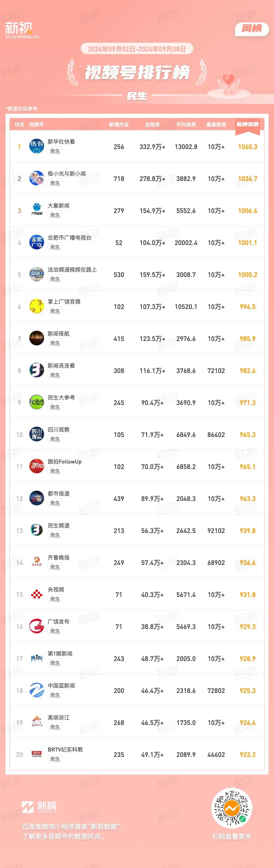Click the yellow 掌上广饶官微 avatar

pyautogui.click(x=36, y=306)
